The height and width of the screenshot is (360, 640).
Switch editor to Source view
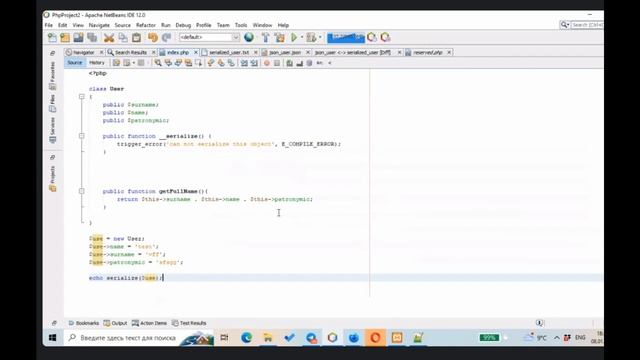coord(75,63)
